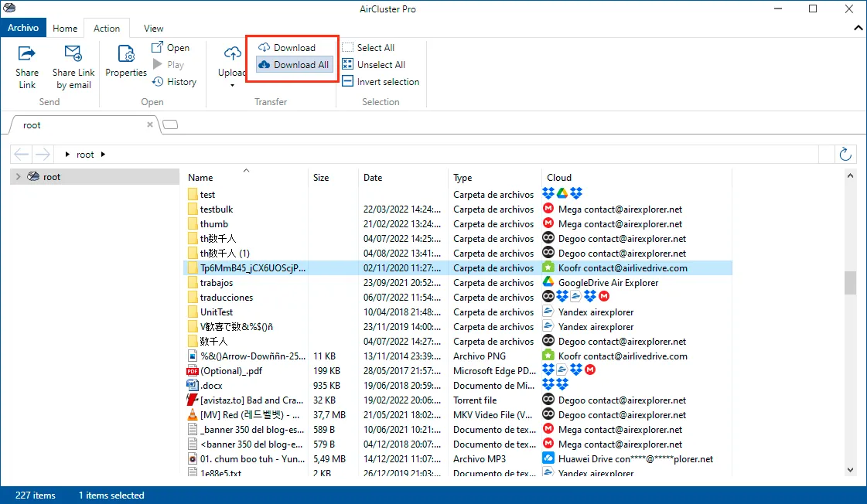Open the Properties ribbon button
The image size is (867, 504).
[126, 61]
